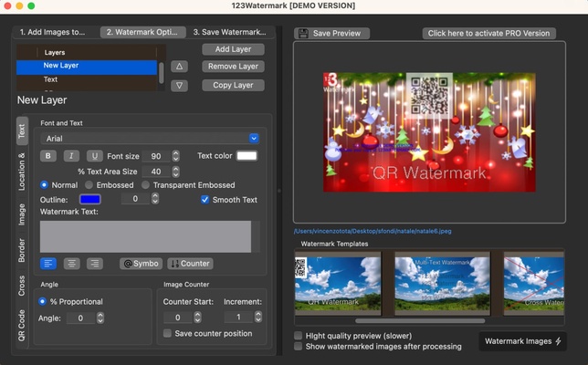The height and width of the screenshot is (365, 588).
Task: Select Transparent Embossed text style
Action: pos(145,184)
